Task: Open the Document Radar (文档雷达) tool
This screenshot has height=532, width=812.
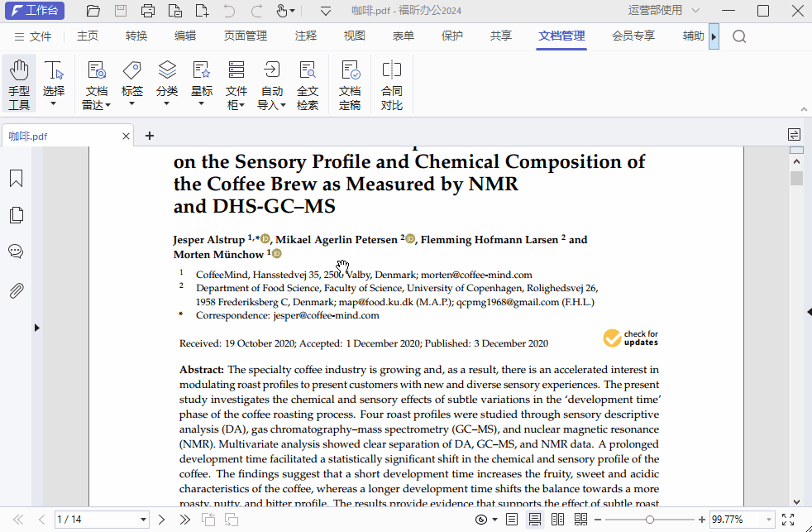Action: [96, 84]
